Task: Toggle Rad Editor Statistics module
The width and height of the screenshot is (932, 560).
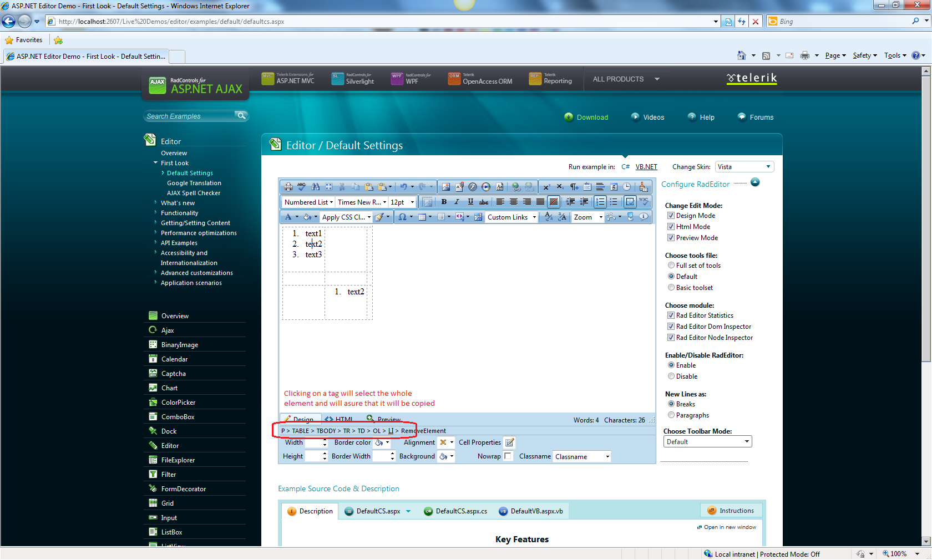Action: point(671,315)
